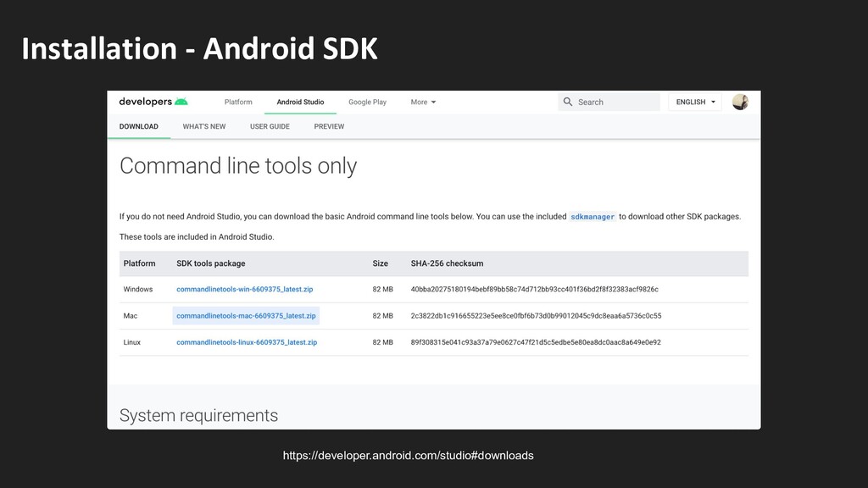Open the Platform tab
This screenshot has height=488, width=868.
[x=238, y=102]
